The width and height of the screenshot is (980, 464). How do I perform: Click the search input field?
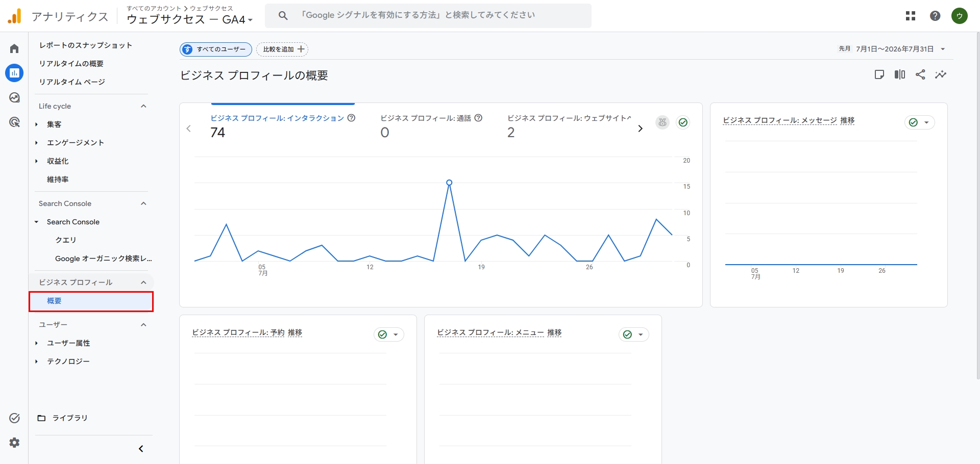(428, 15)
